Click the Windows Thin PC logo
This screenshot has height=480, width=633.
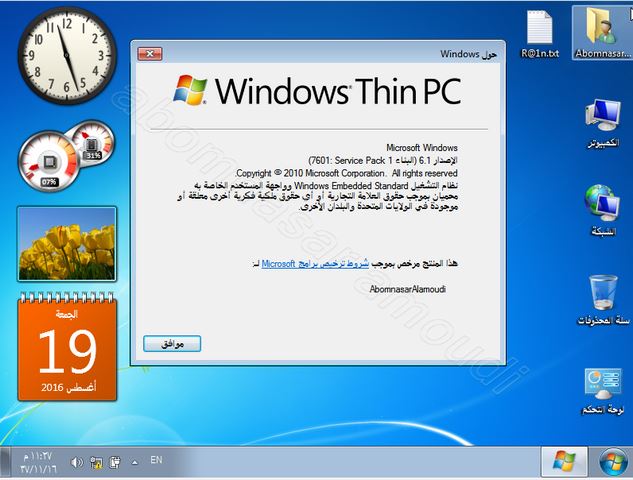coord(318,90)
